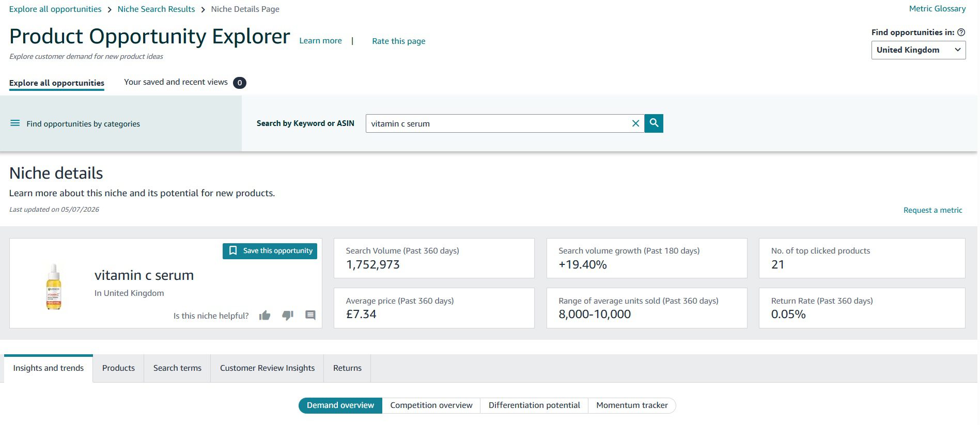The image size is (980, 425).
Task: Click the vitamin c serum product thumbnail
Action: point(54,287)
